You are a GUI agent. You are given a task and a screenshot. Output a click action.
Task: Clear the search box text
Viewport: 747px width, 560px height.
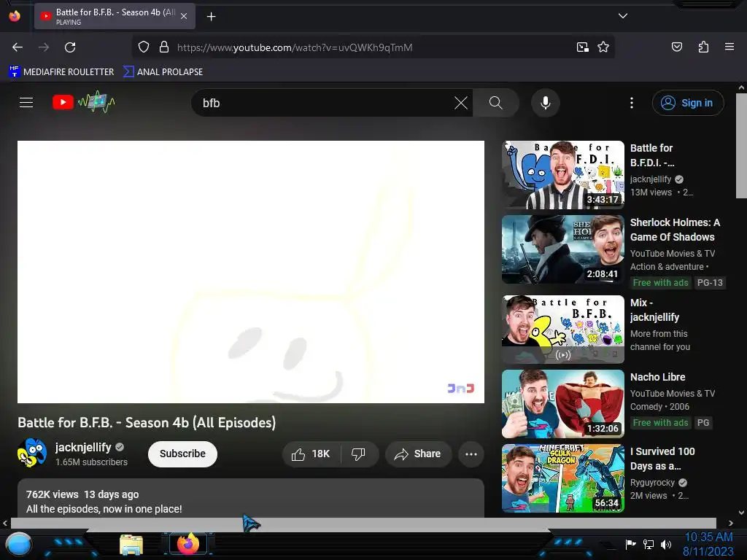point(461,103)
